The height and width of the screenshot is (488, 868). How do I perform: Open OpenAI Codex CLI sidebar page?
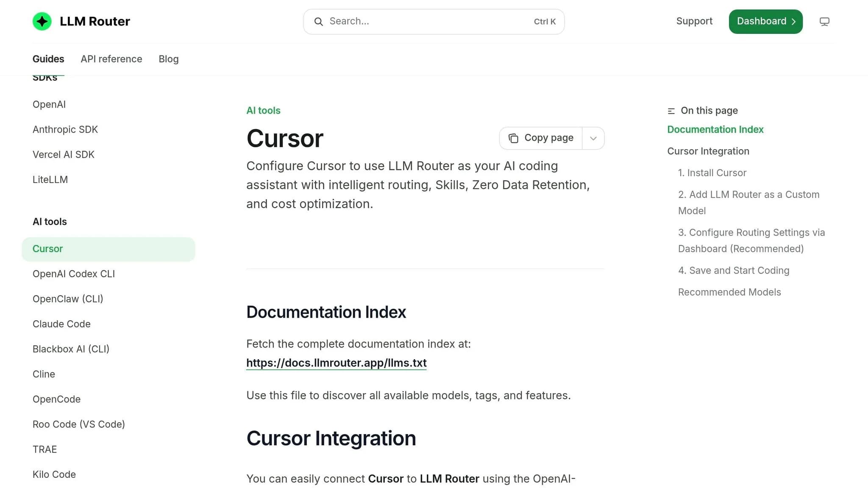click(74, 274)
